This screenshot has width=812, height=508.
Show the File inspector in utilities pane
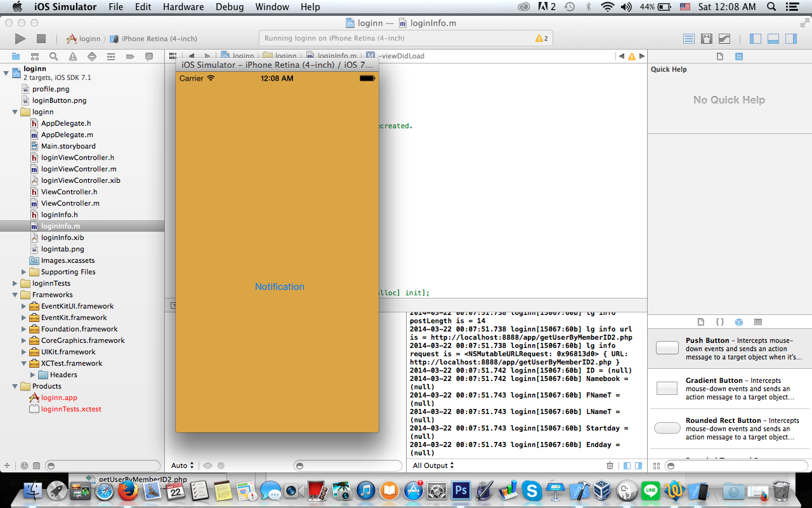[720, 57]
